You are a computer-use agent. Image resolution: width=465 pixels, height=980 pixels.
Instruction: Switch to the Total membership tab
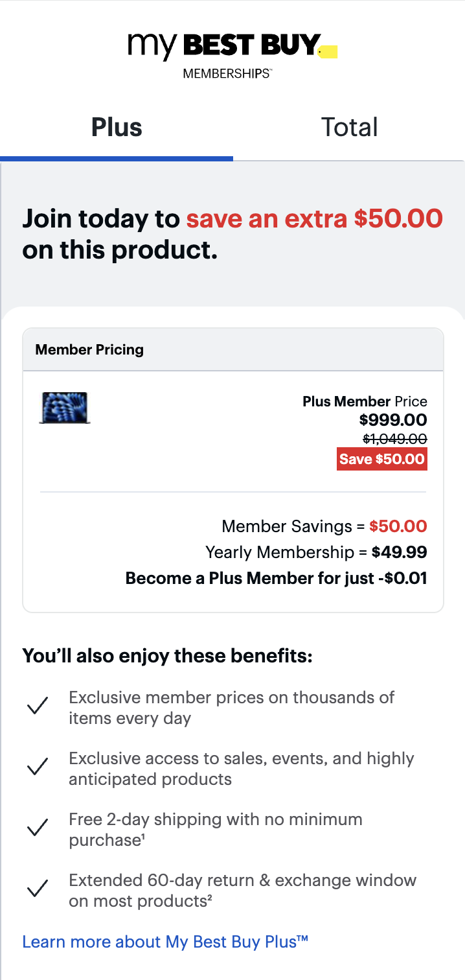click(x=349, y=128)
